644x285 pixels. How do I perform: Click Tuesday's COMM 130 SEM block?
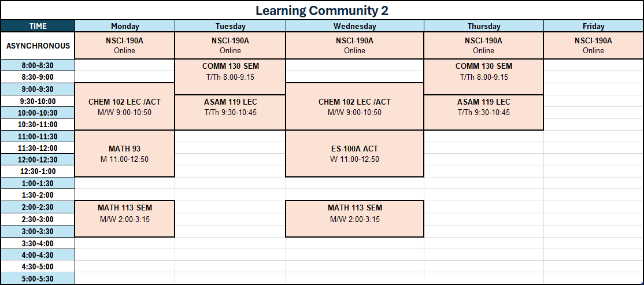(x=231, y=77)
